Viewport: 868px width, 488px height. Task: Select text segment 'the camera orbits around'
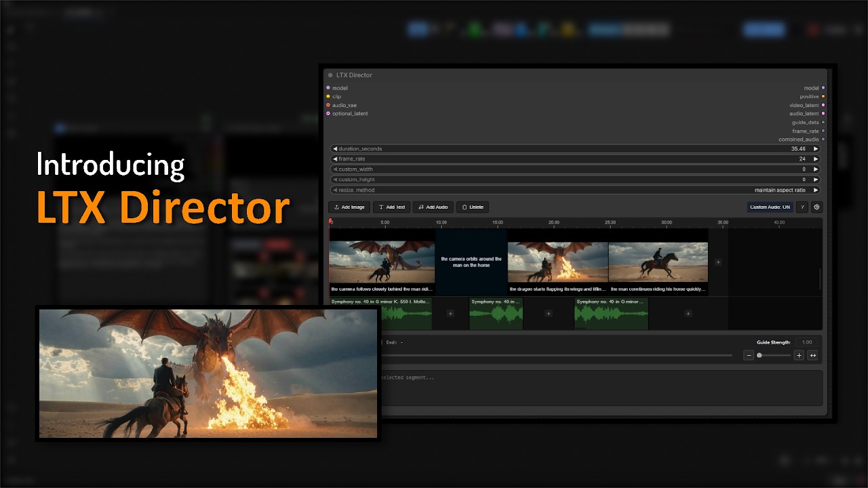[x=471, y=262]
